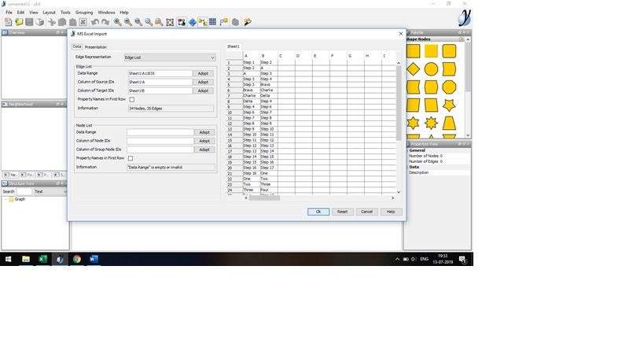Open the Text dropdown in Structure View
This screenshot has width=644, height=362.
coord(50,191)
